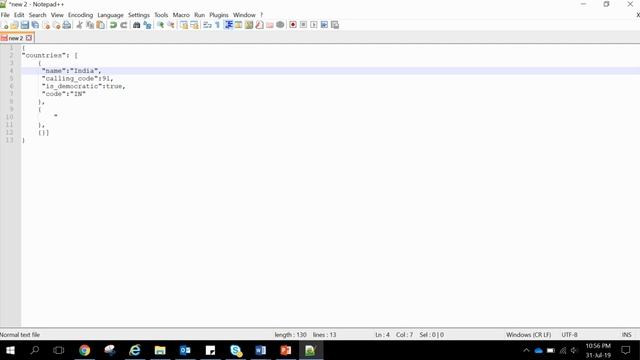This screenshot has width=640, height=360.
Task: Click the "is_democratic":true line
Action: click(83, 86)
